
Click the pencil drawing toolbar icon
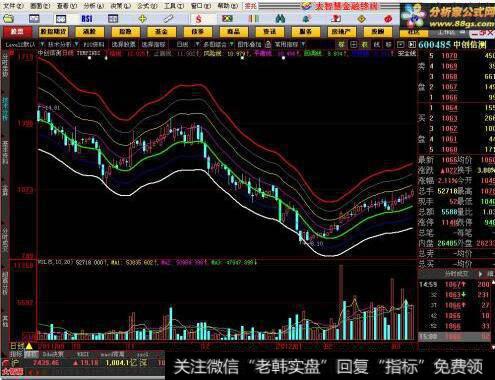tap(168, 19)
